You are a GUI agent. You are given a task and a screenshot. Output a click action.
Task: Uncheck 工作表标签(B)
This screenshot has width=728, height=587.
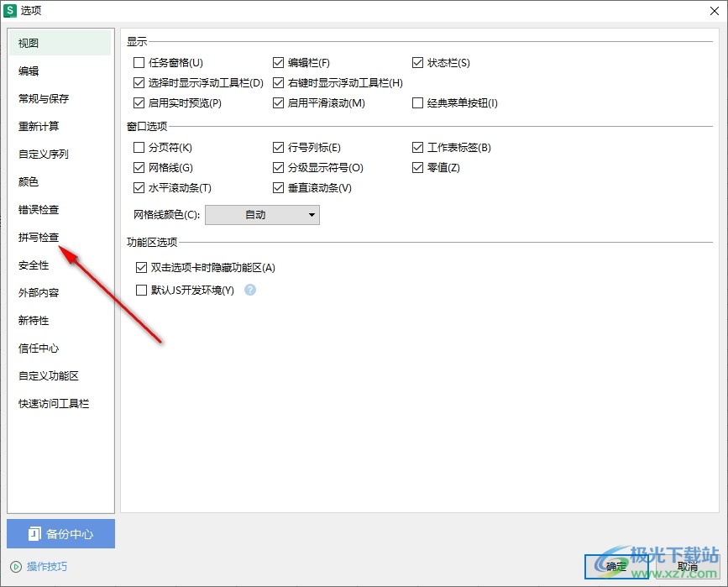click(417, 148)
